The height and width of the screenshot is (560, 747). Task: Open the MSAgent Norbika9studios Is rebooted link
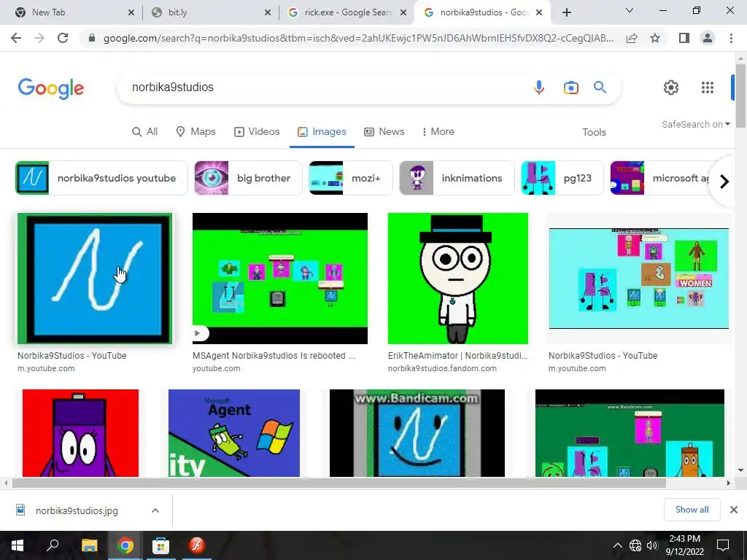[274, 355]
